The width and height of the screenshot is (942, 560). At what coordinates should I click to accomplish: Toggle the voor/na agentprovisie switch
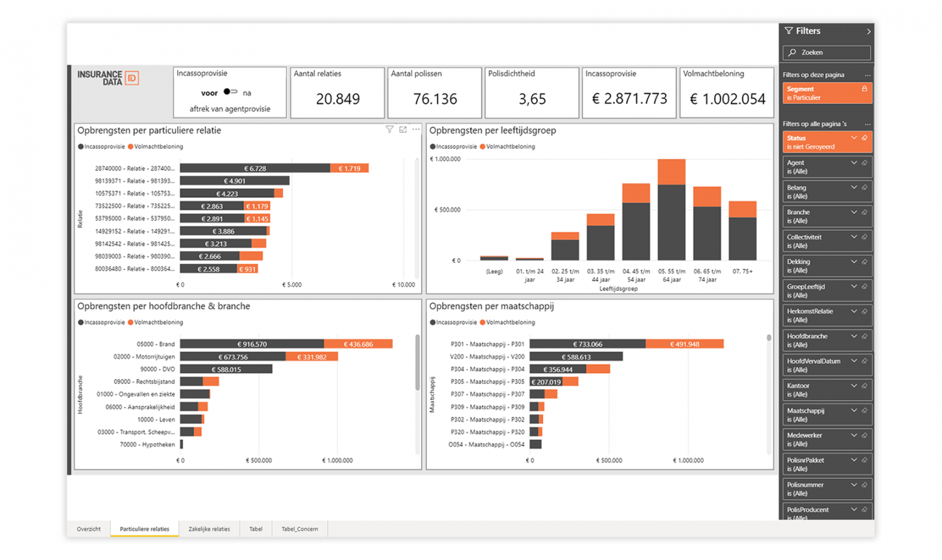tap(230, 92)
